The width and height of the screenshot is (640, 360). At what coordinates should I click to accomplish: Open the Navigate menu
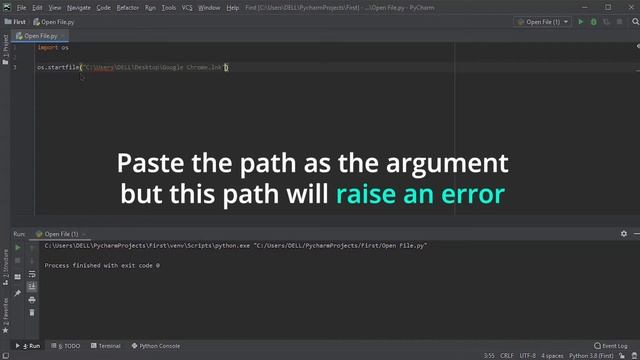click(x=79, y=8)
